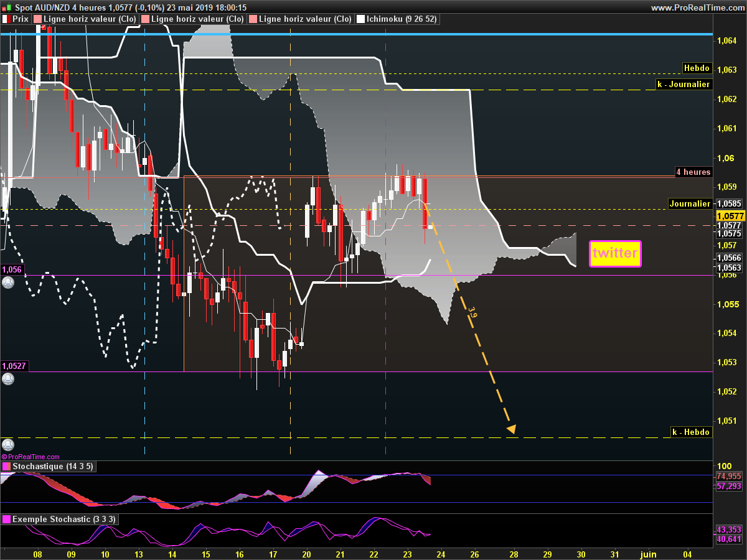Click the 40,641 stochastic value
The image size is (747, 560).
(x=729, y=539)
